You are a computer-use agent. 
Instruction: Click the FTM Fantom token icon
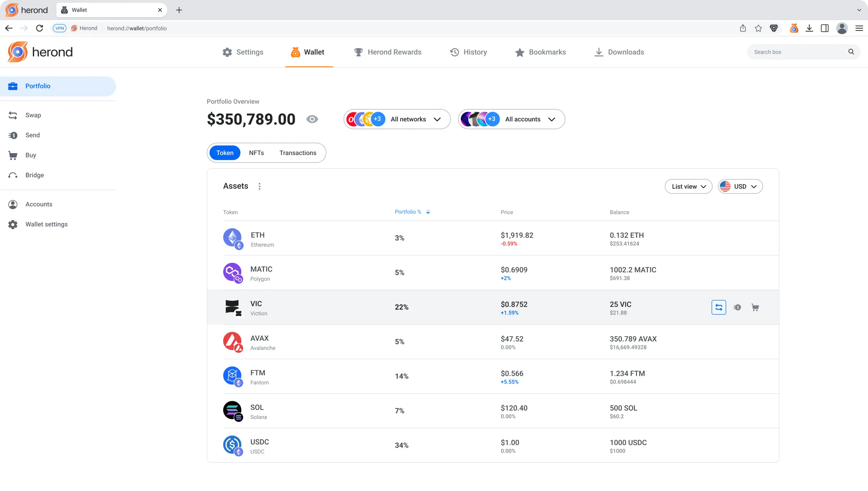233,377
